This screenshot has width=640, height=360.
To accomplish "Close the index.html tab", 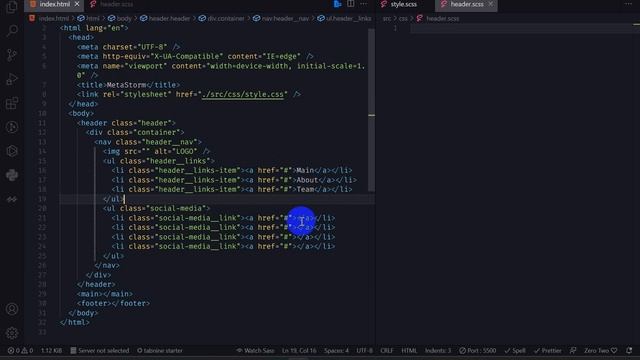I will (x=77, y=4).
